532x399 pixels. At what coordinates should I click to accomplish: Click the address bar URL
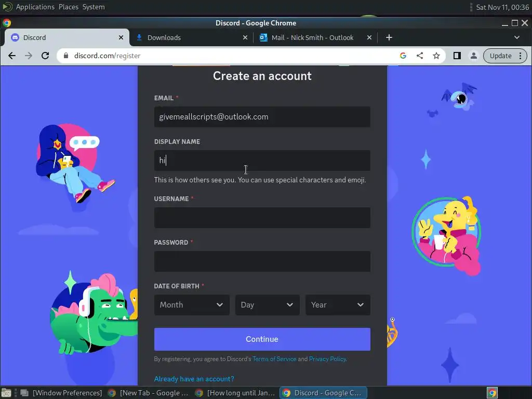click(107, 56)
